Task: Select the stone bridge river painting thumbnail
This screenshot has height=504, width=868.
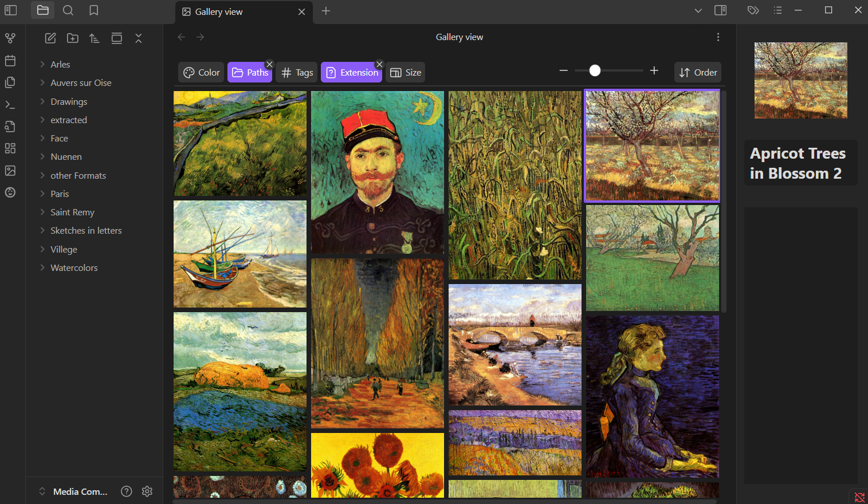Action: click(x=515, y=345)
